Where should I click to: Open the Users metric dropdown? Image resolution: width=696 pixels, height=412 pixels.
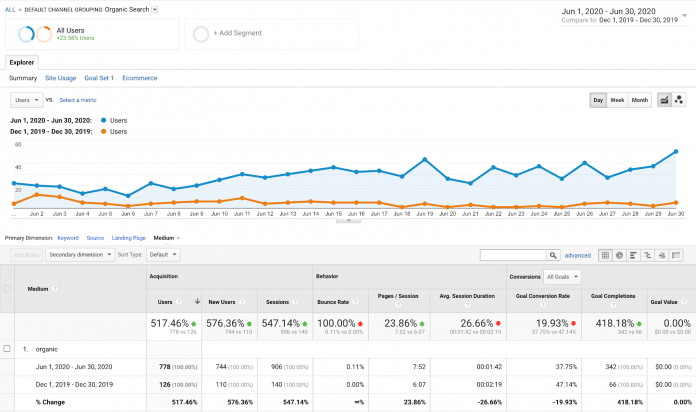click(26, 100)
